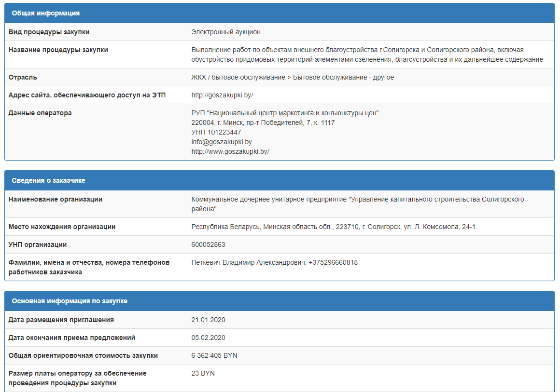The height and width of the screenshot is (392, 560).
Task: Click the operator's Minsk address line
Action: 263,122
